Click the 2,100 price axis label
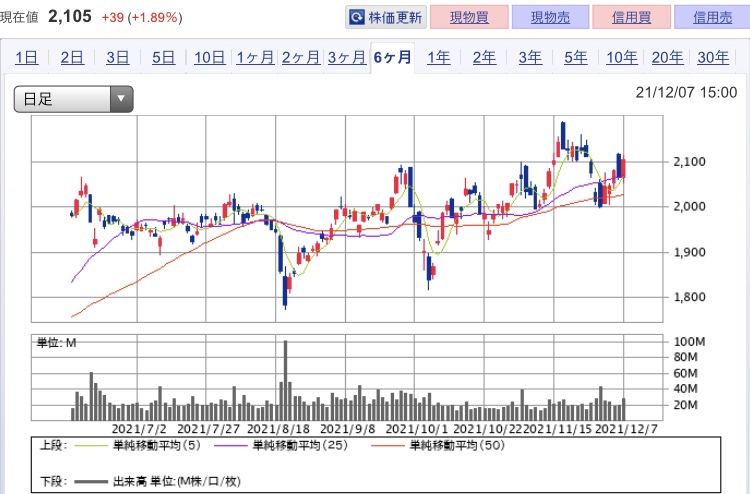 689,162
